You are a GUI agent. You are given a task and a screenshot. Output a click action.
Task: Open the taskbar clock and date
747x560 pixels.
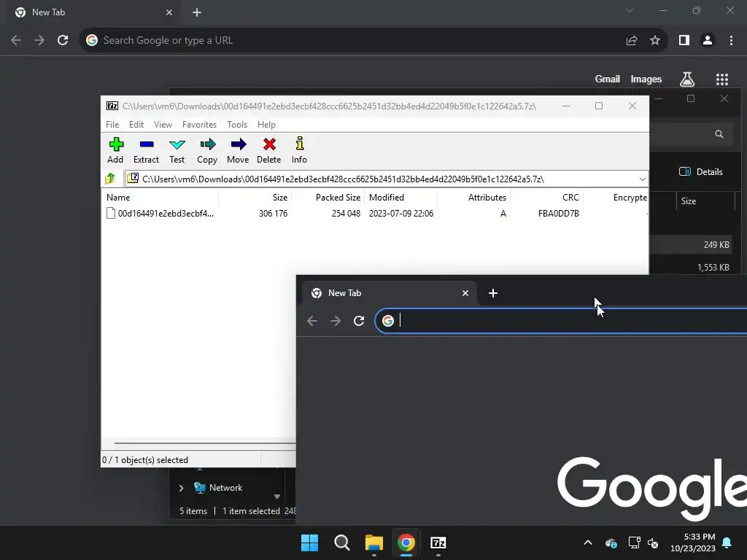(x=693, y=542)
